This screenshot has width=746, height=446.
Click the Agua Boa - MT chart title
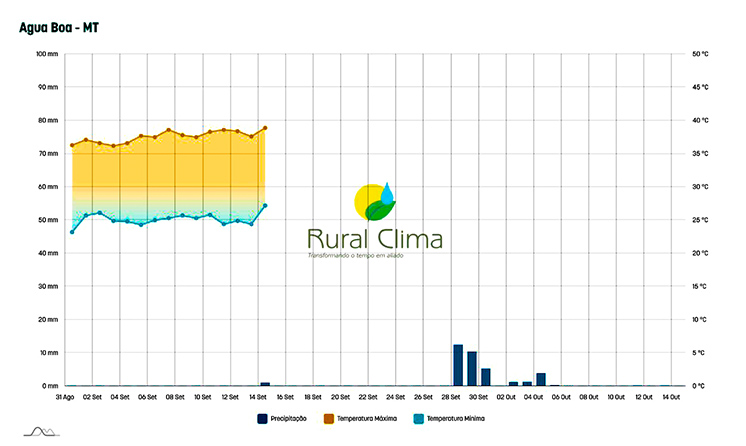pos(59,25)
